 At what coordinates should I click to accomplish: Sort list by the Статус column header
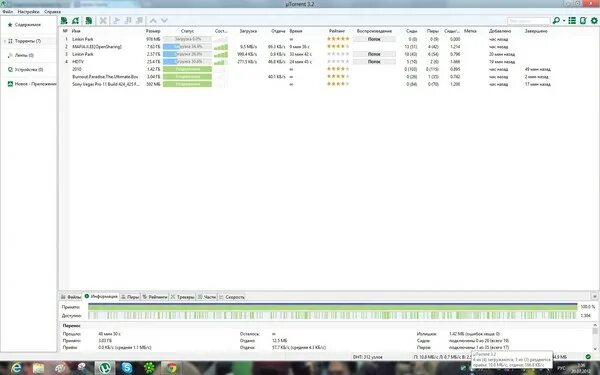187,31
